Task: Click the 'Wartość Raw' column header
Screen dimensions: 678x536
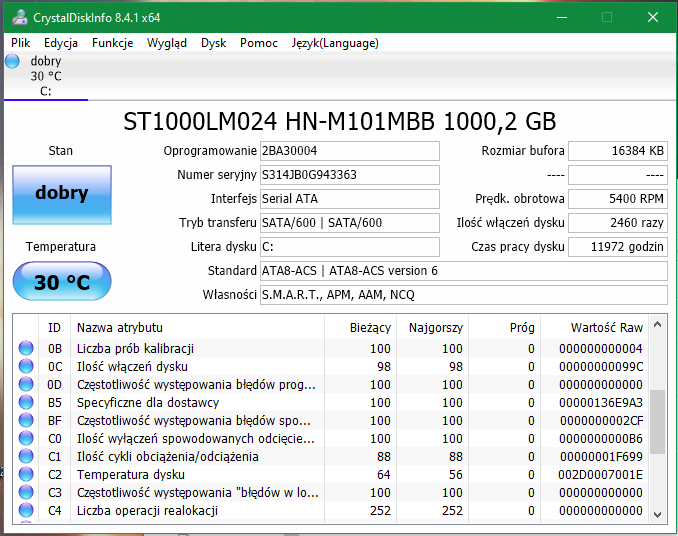Action: click(x=595, y=328)
